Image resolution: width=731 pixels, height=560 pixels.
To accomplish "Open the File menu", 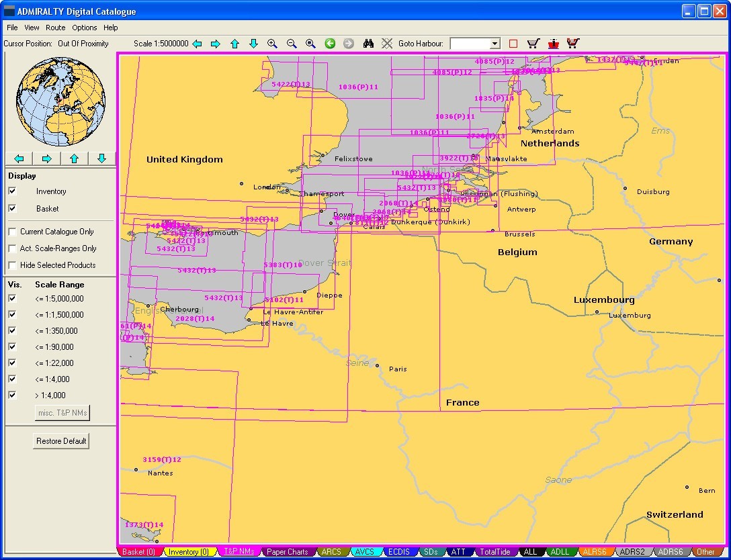I will pos(12,28).
